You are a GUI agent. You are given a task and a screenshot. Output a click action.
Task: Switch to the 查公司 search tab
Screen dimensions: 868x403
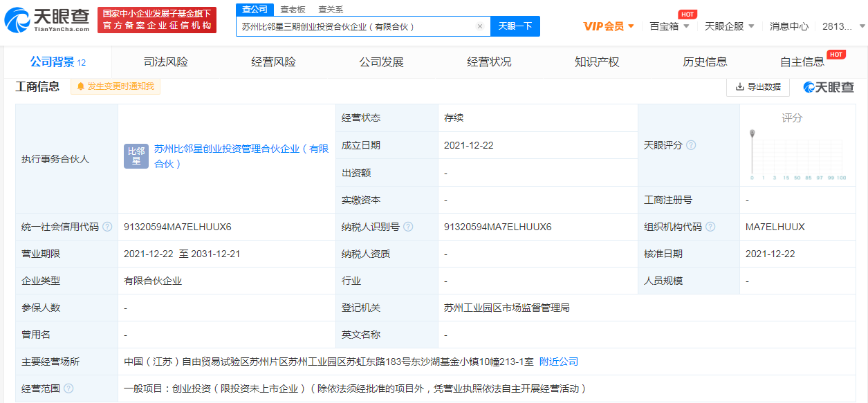pos(254,9)
